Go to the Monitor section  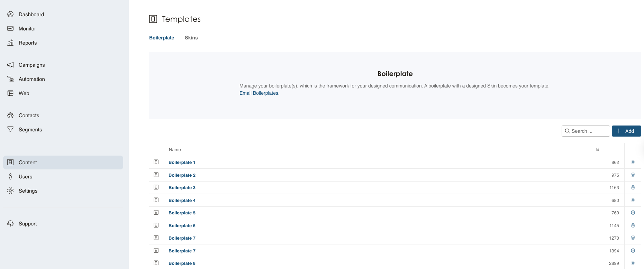27,29
